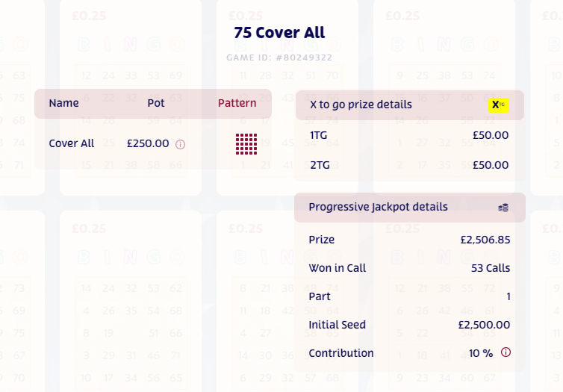Click the 75 Cover All title
This screenshot has width=563, height=392.
279,33
